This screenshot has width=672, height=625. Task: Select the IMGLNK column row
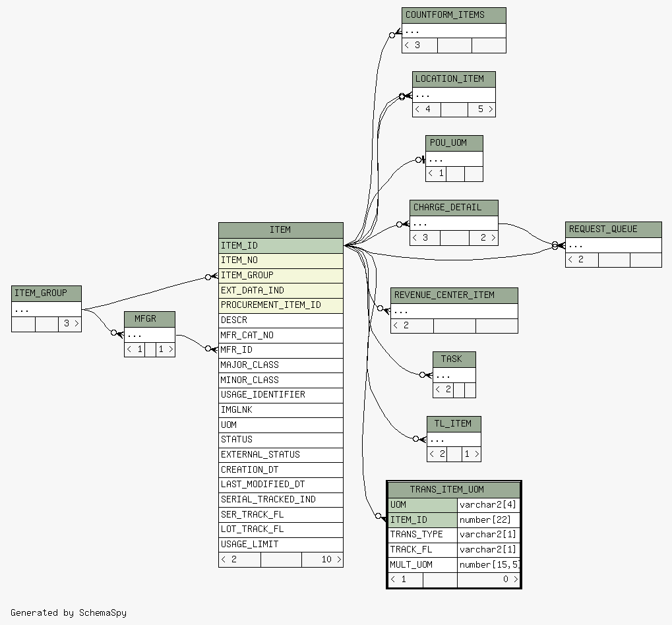(x=281, y=410)
